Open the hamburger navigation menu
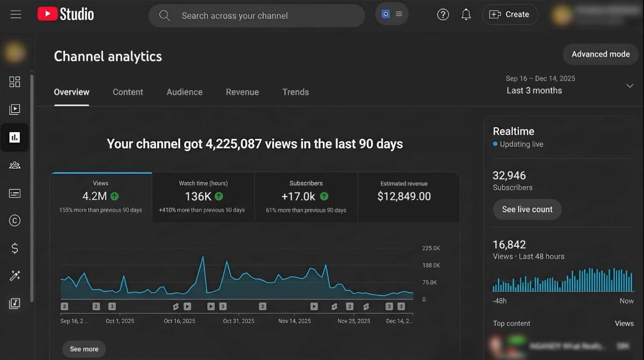This screenshot has height=360, width=644. 16,15
